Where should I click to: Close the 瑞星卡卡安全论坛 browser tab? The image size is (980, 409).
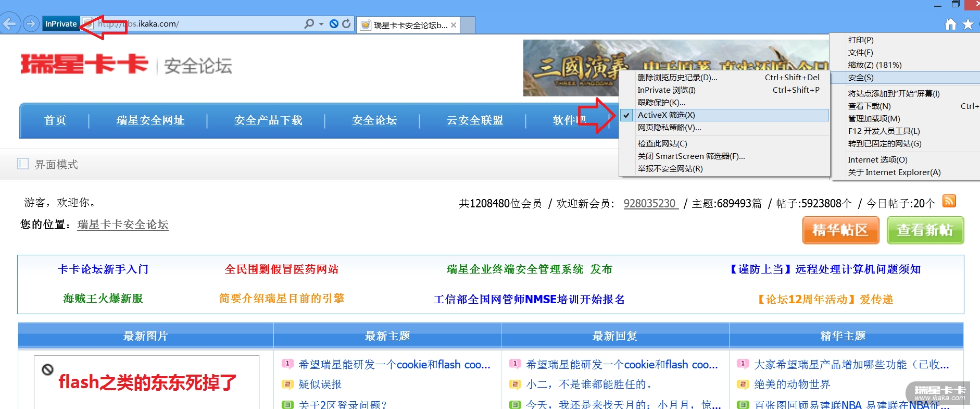click(x=454, y=25)
